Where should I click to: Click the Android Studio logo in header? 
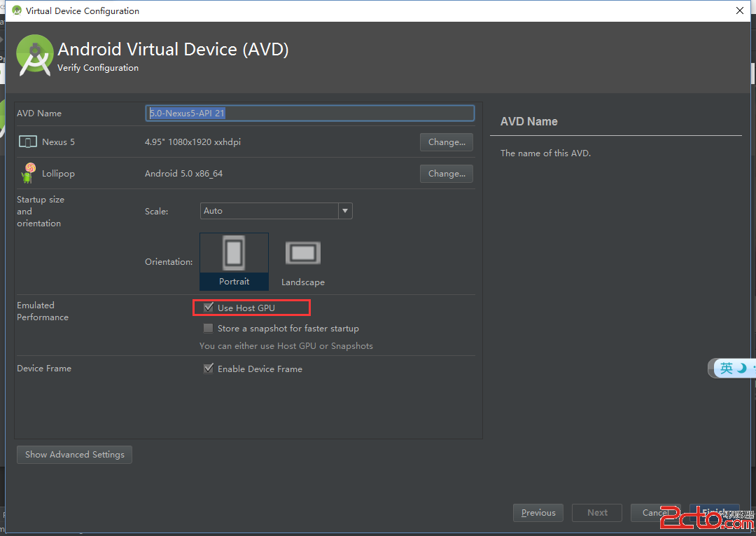(x=35, y=55)
